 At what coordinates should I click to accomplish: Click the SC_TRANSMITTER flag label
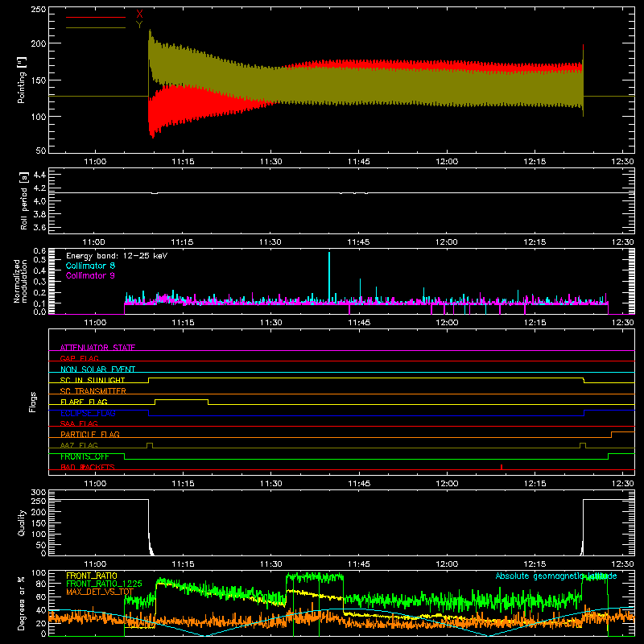[x=93, y=391]
